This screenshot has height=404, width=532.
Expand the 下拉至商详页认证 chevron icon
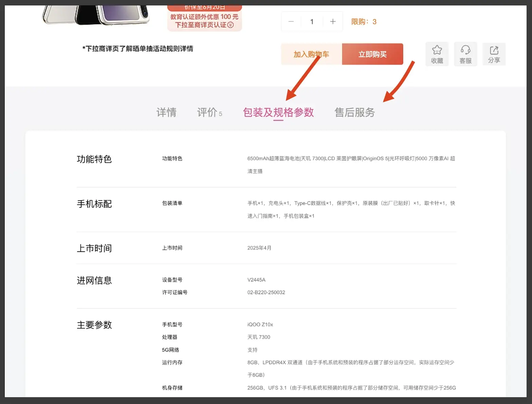[x=231, y=25]
